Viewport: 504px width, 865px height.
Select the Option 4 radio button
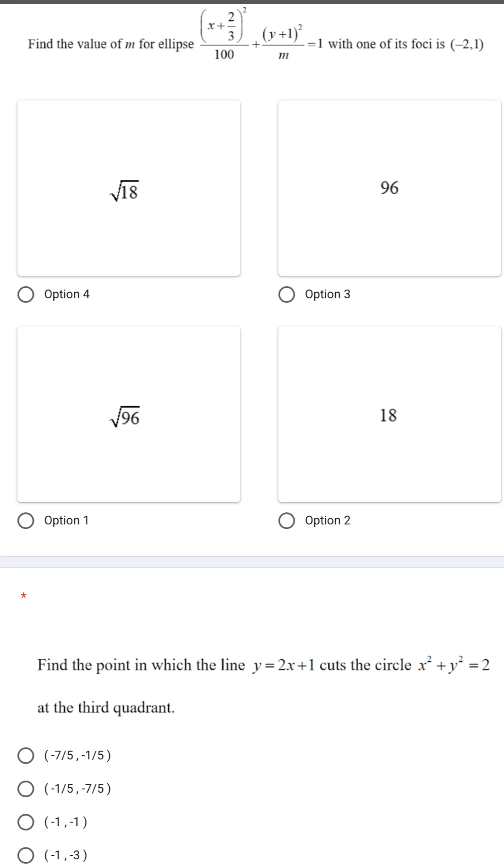click(x=26, y=295)
